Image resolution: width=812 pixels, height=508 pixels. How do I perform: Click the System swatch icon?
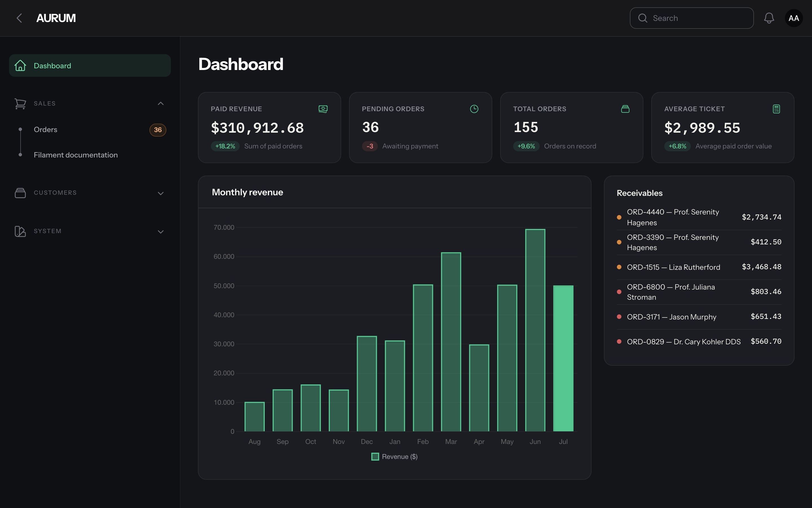[x=20, y=231]
